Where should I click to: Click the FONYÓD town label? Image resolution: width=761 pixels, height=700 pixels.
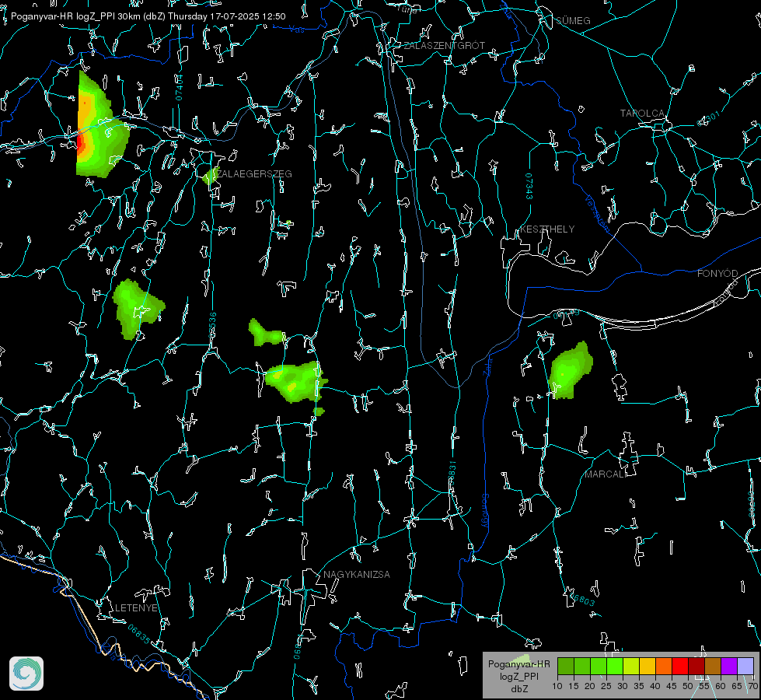[x=717, y=274]
